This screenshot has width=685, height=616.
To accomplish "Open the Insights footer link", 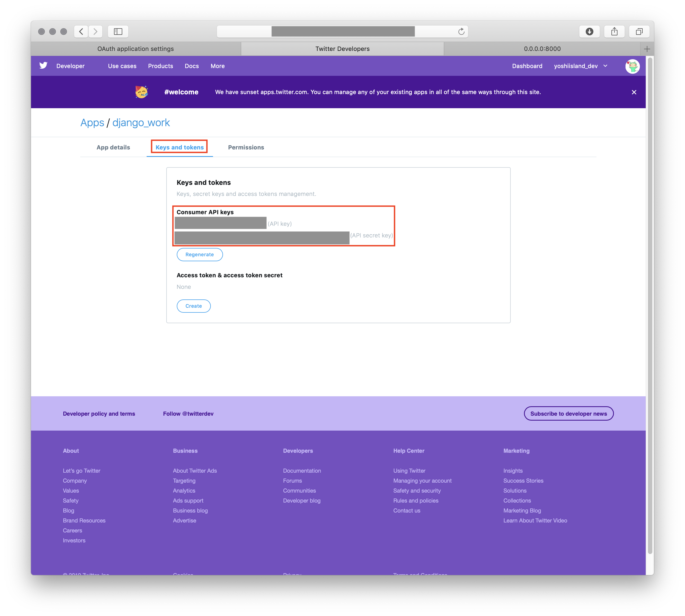I will coord(513,471).
